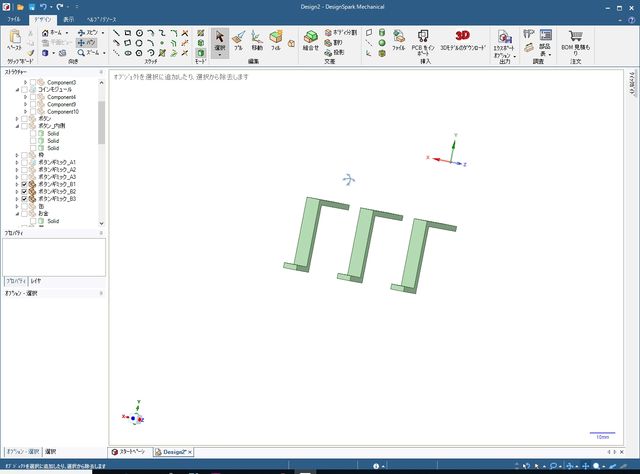Expand the Component9 tree node

coord(25,105)
